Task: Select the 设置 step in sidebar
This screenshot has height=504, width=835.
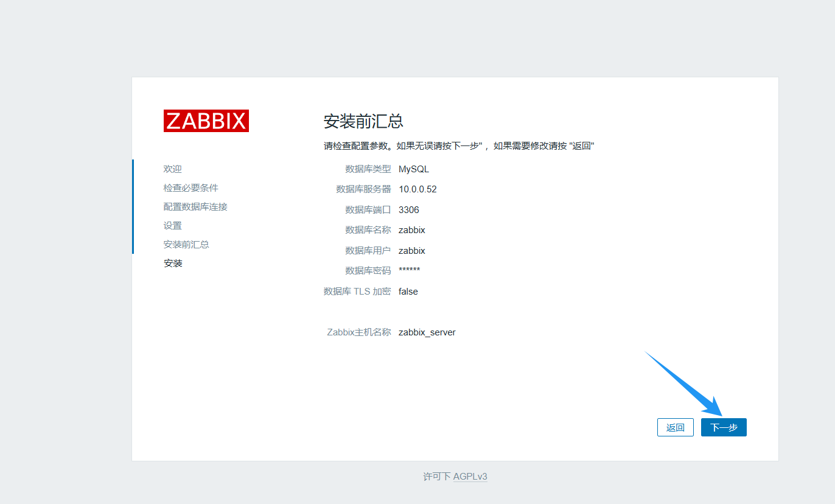Action: [x=173, y=225]
